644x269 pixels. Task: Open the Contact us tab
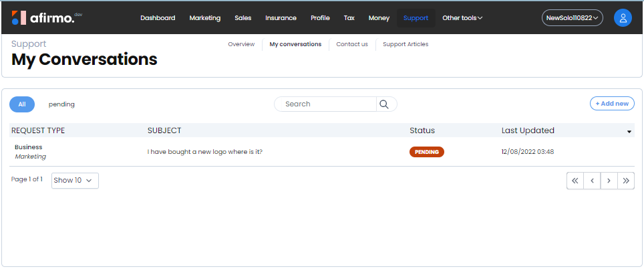click(x=352, y=44)
